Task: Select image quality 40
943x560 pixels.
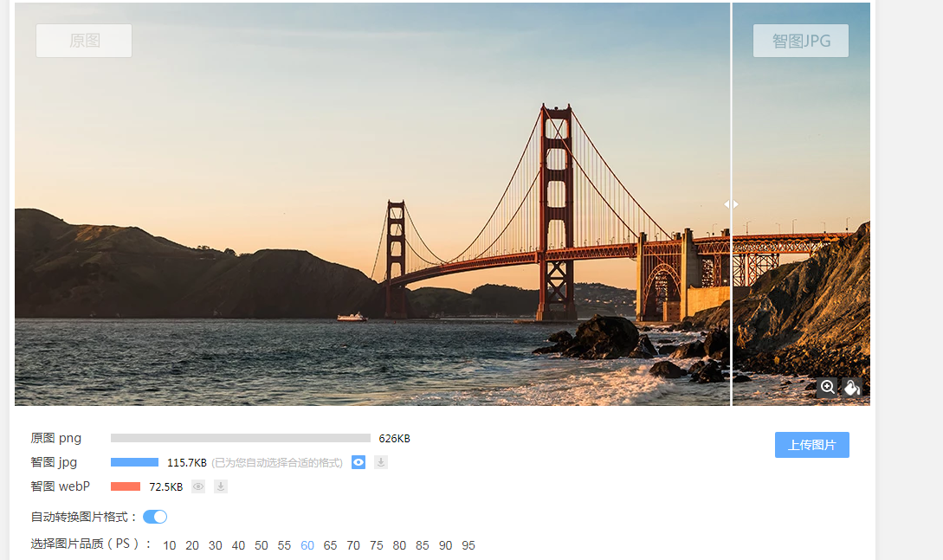Action: pyautogui.click(x=238, y=545)
